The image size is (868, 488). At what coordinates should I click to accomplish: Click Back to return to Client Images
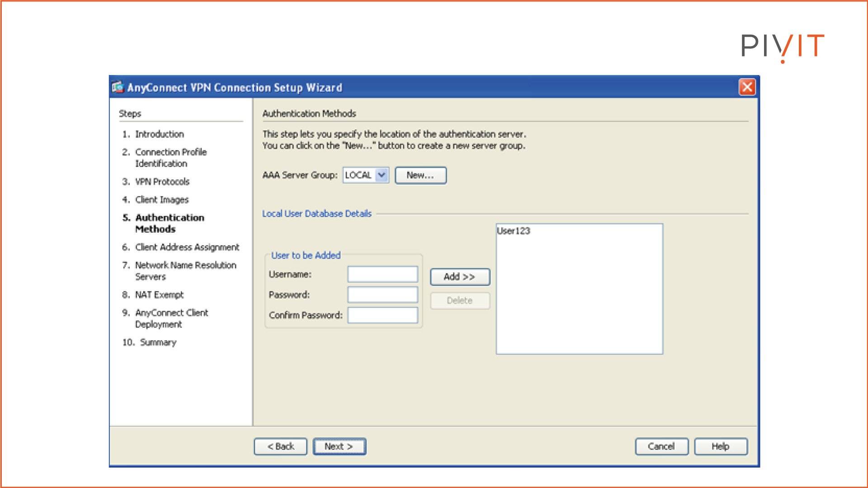280,446
